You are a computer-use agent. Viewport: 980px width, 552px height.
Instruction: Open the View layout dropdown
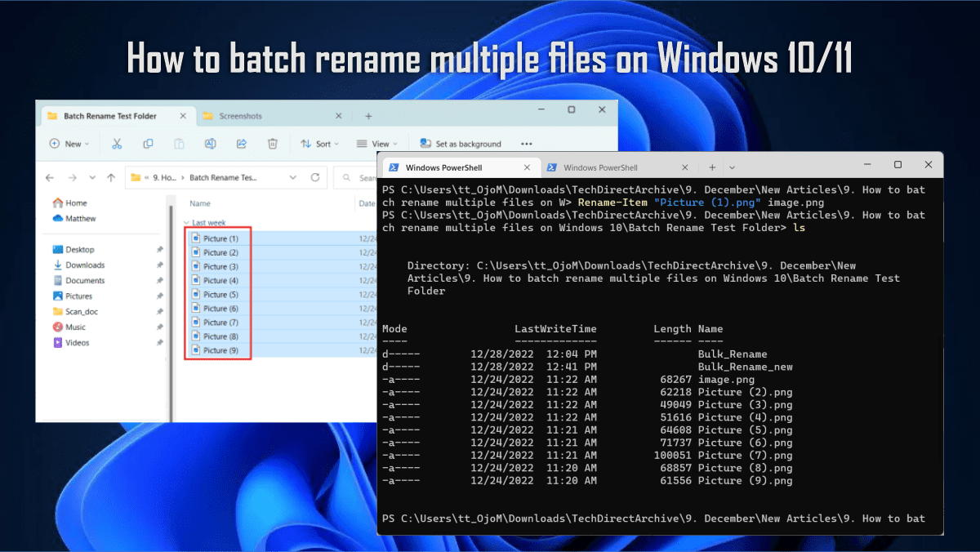pos(377,144)
